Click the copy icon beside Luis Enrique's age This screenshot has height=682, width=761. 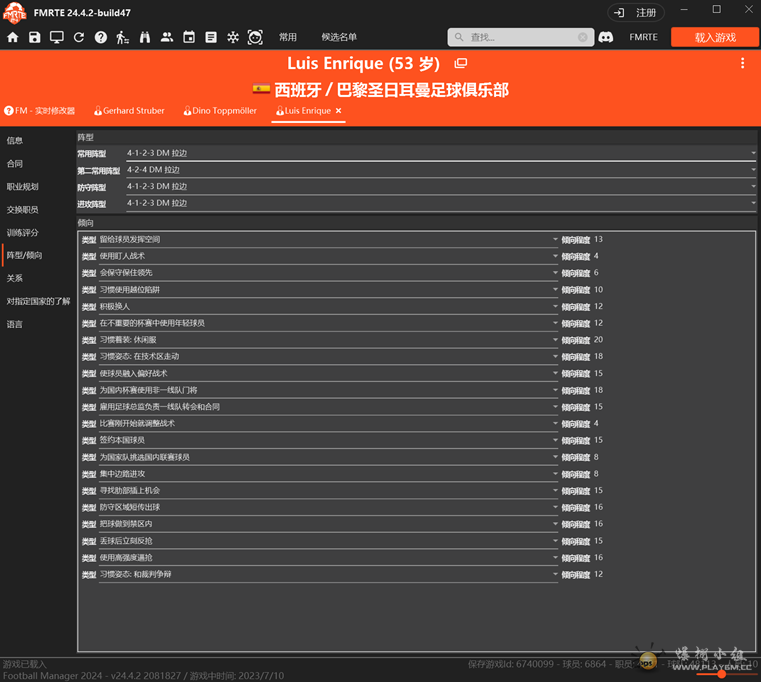point(461,64)
